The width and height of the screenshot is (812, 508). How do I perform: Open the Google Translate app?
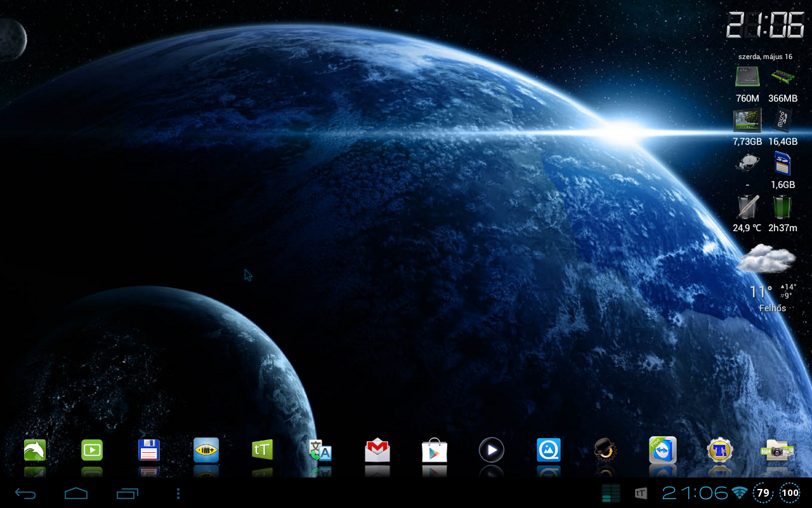click(x=320, y=450)
